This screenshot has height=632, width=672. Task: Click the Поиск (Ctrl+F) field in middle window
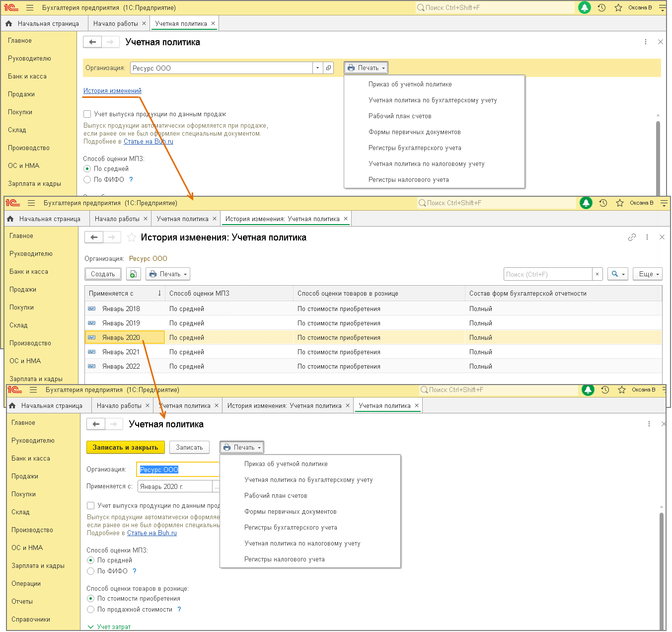548,274
